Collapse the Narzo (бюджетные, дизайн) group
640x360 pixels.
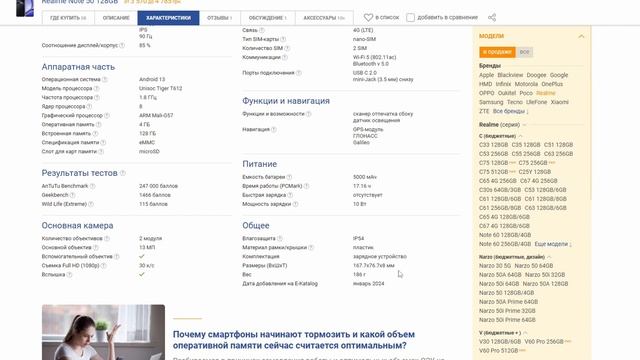point(549,257)
